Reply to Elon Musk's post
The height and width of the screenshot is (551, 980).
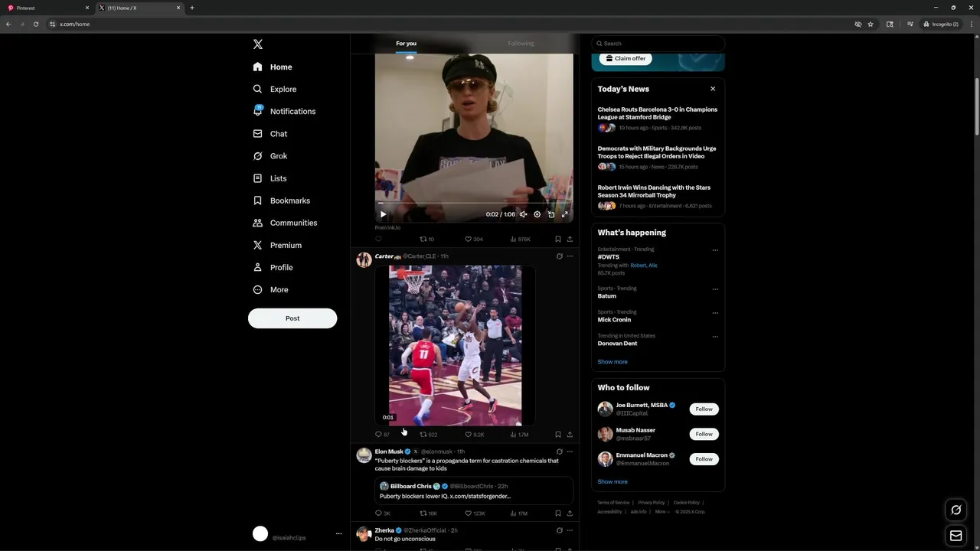pos(383,514)
